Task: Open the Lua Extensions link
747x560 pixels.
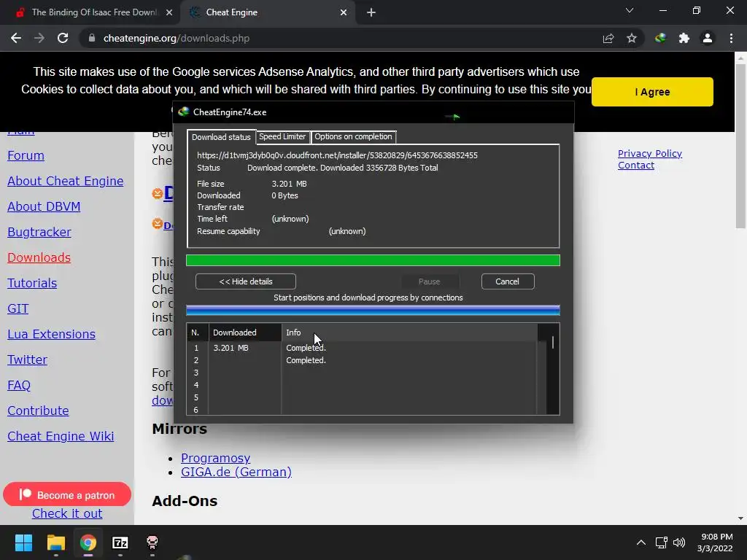Action: click(x=52, y=334)
